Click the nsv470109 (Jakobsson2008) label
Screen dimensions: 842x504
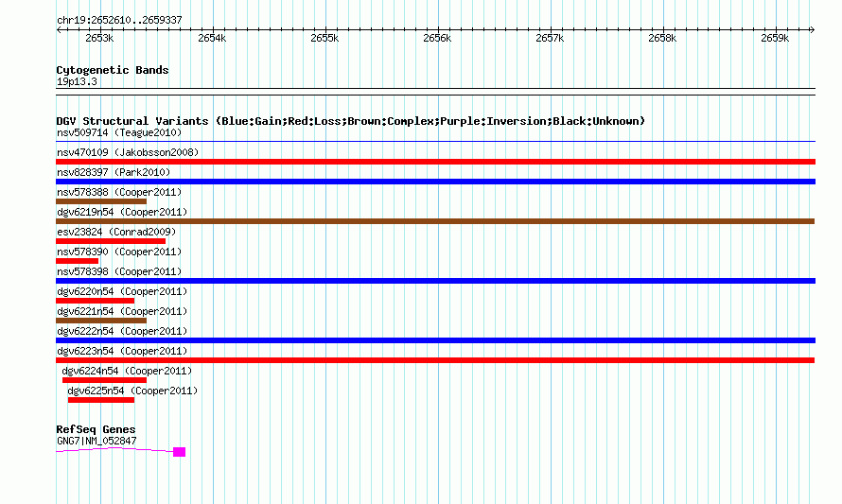[x=128, y=152]
